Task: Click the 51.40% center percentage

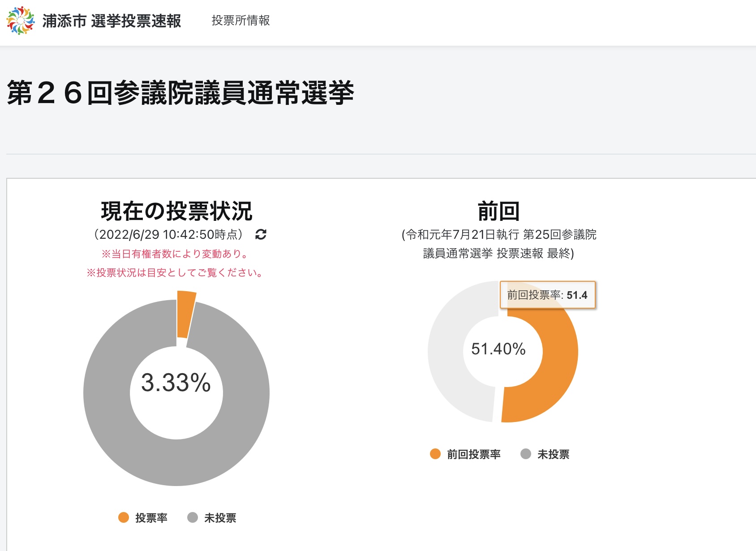Action: point(498,349)
